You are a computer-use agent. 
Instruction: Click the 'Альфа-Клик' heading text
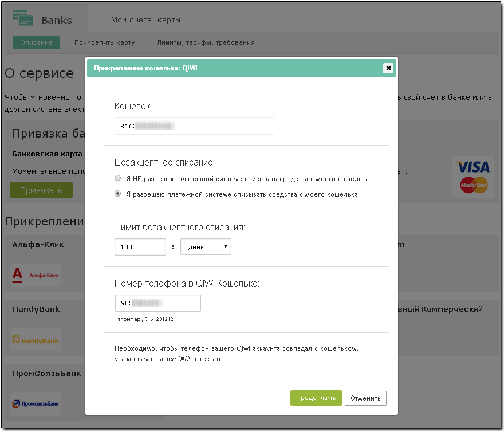pyautogui.click(x=38, y=245)
